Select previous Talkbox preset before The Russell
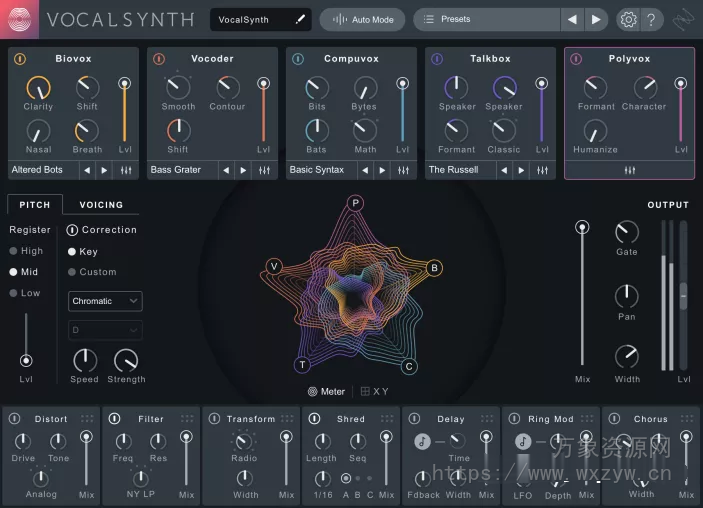Screen dimensions: 703x508 [x=504, y=170]
